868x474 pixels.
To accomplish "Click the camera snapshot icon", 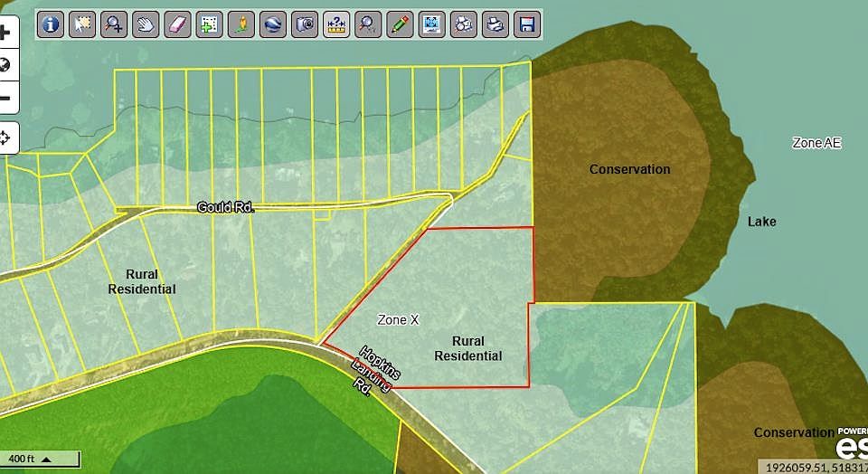I will (305, 24).
